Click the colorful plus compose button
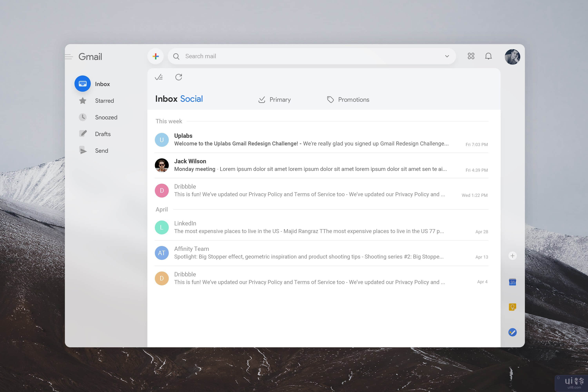The width and height of the screenshot is (588, 392). [x=155, y=56]
